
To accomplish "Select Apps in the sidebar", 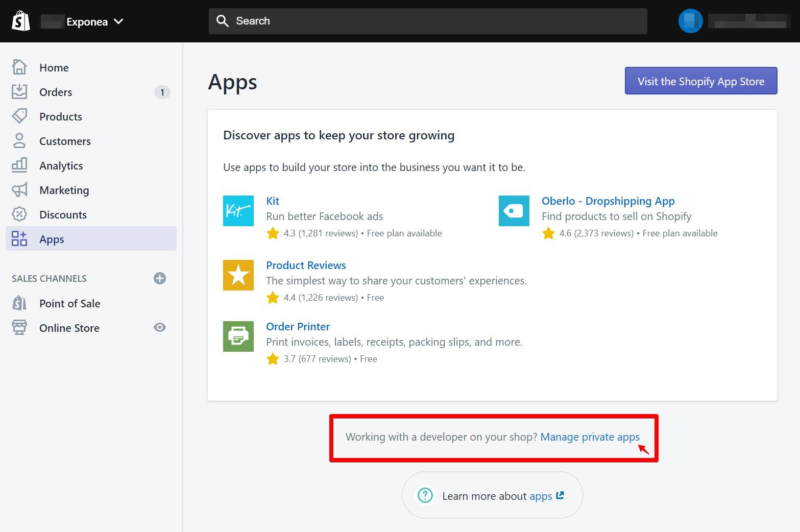I will coord(91,238).
